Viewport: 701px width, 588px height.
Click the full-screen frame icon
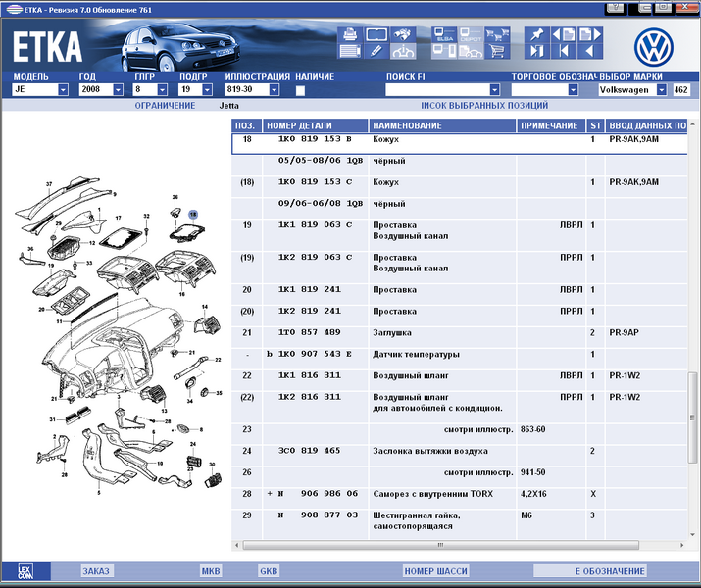pos(376,35)
